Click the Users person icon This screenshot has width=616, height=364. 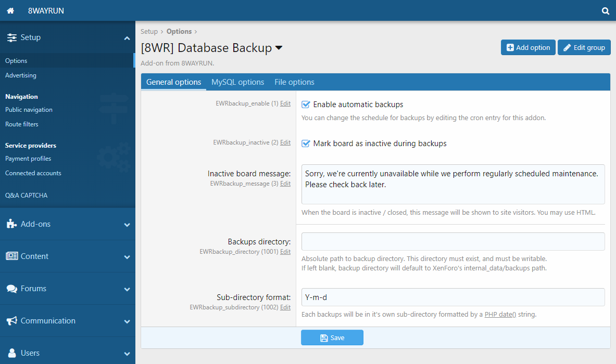point(11,353)
